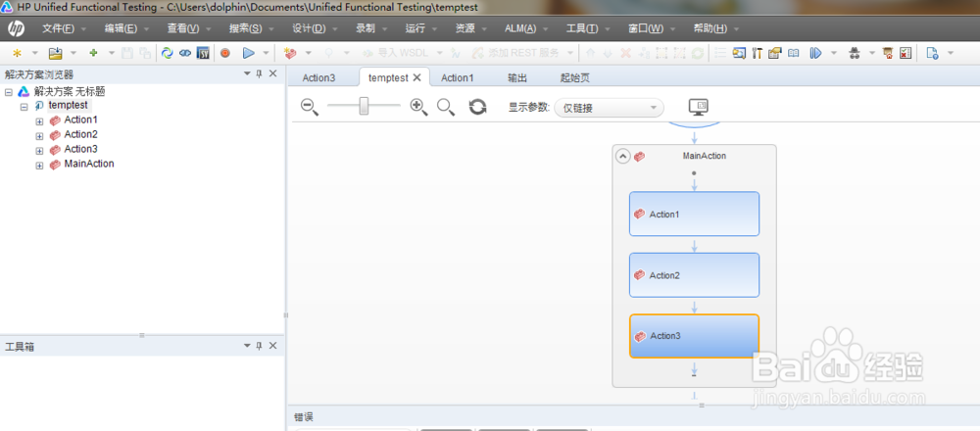Click the blue-green swirl icon in toolbar

point(167,53)
